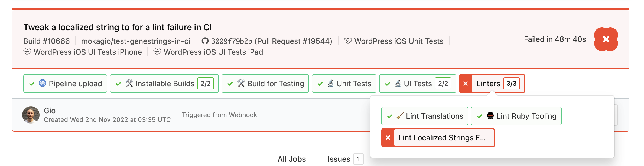Expand the UI Tests step group
The image size is (644, 166).
(x=418, y=84)
